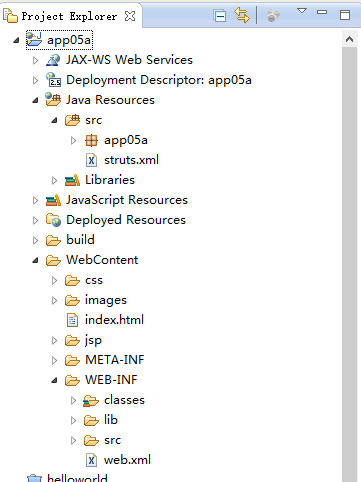Select the 'Deployed Resources' label
The width and height of the screenshot is (361, 482).
[126, 220]
